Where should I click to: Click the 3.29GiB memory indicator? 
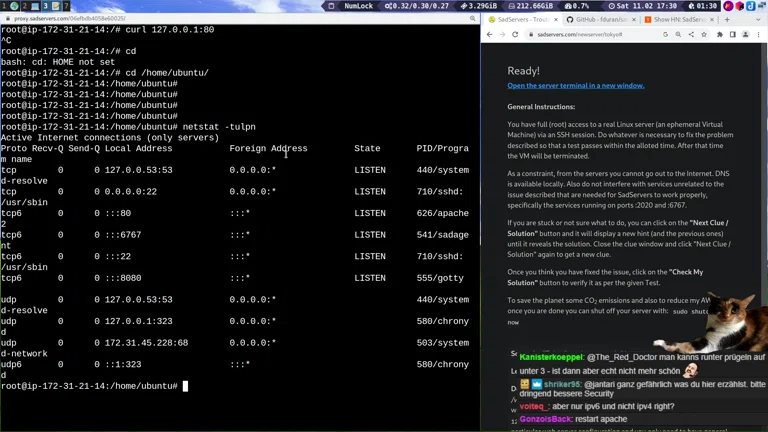(x=479, y=6)
